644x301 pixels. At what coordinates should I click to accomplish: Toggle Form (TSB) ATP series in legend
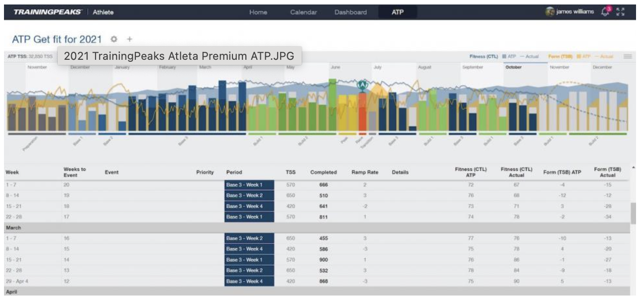coord(584,57)
